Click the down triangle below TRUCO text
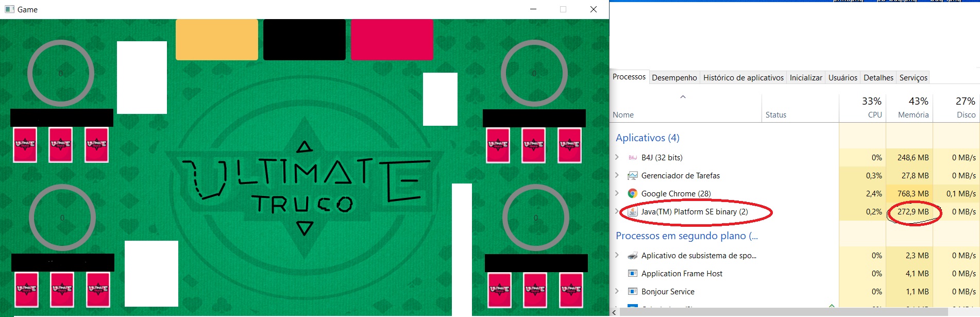 point(305,228)
